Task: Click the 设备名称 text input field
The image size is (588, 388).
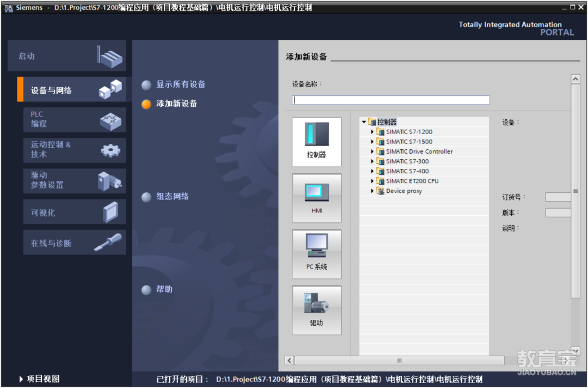Action: 390,100
